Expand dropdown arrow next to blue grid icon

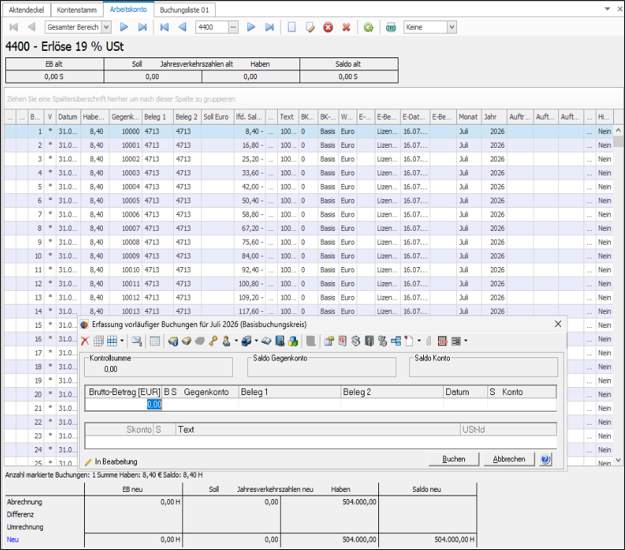tap(122, 341)
